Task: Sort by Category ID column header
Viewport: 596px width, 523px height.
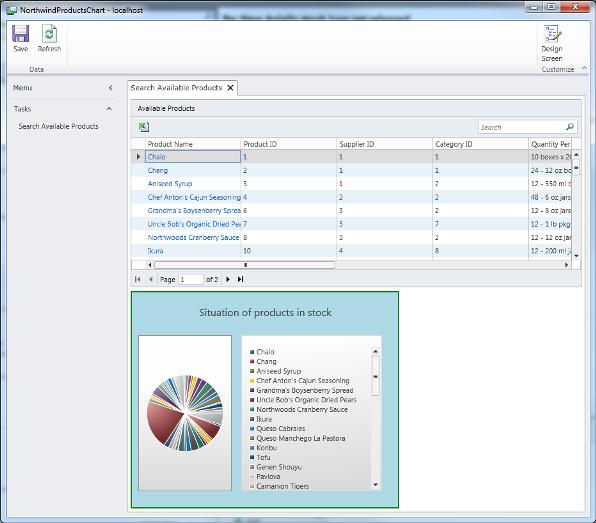Action: tap(480, 144)
